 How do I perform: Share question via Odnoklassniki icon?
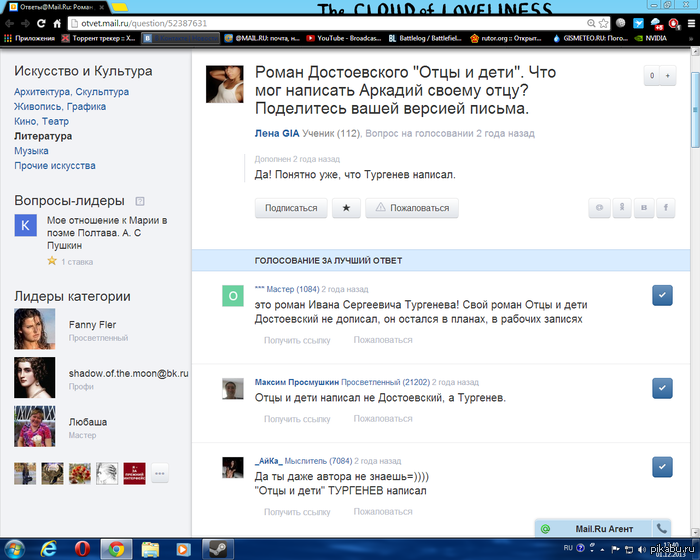[x=621, y=208]
